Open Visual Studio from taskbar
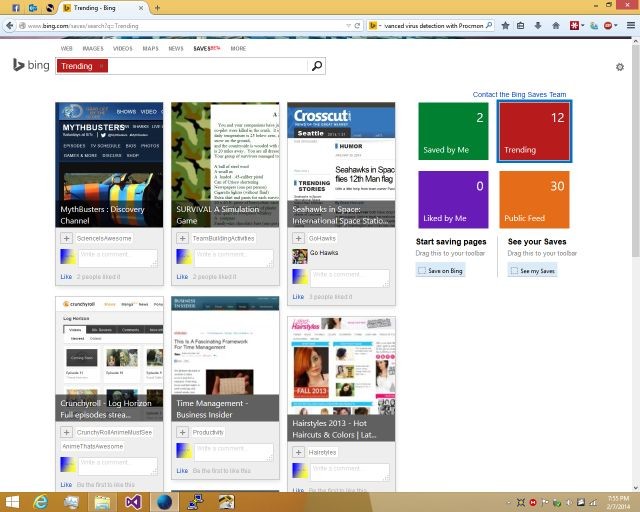Viewport: 640px width, 512px height. coord(133,502)
